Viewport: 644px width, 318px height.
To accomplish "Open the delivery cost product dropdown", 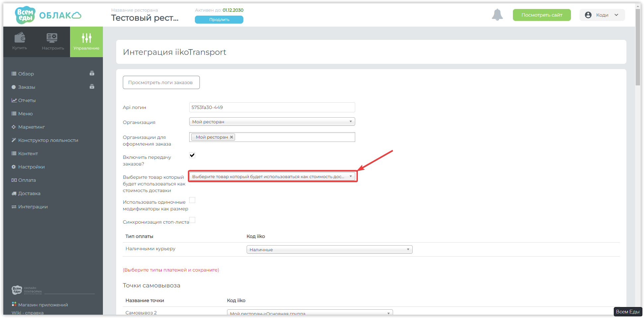I will (x=272, y=176).
